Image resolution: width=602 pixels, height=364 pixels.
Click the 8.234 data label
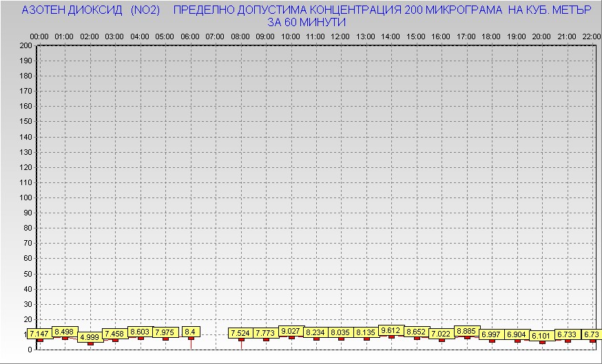(x=316, y=332)
